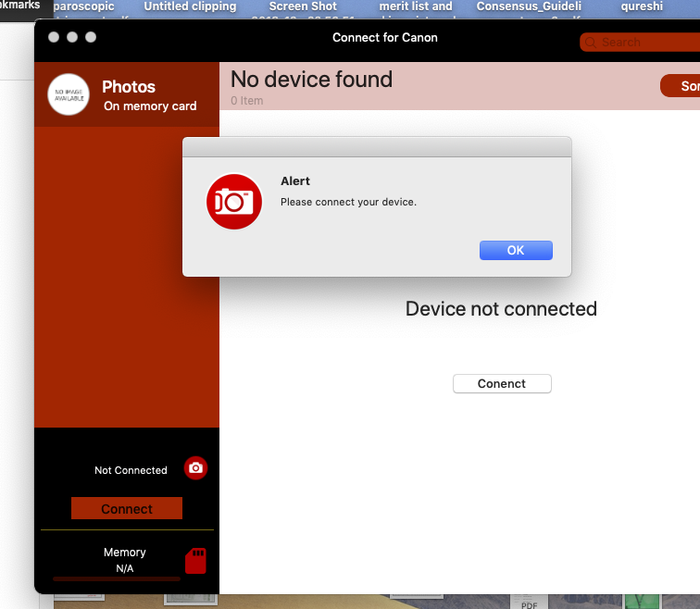Select the 'Screen Shot' desktop file
700x609 pixels.
[303, 6]
